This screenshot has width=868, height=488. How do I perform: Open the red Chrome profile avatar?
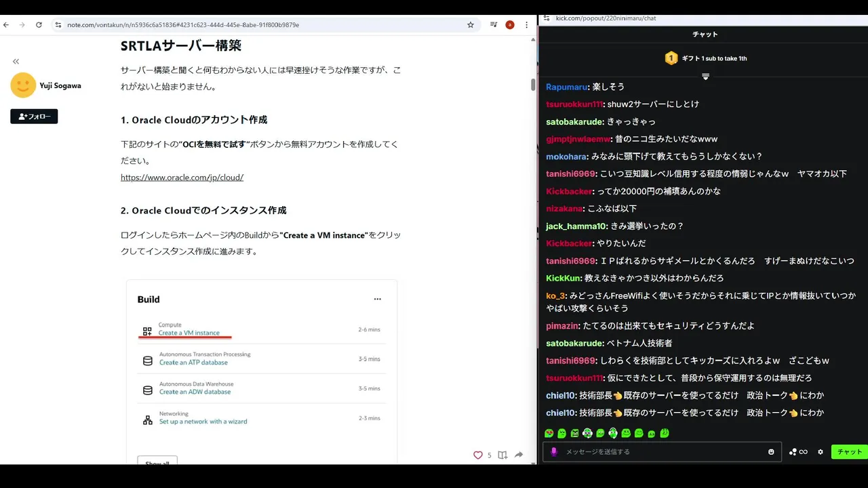(510, 25)
